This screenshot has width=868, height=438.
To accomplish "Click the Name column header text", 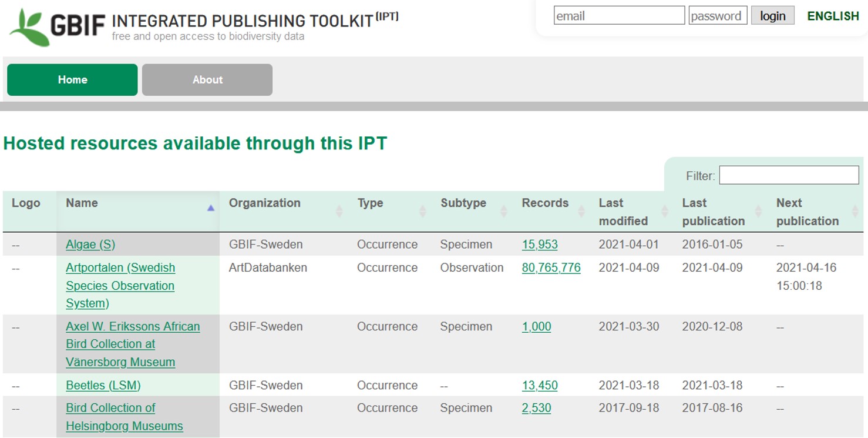I will (82, 203).
